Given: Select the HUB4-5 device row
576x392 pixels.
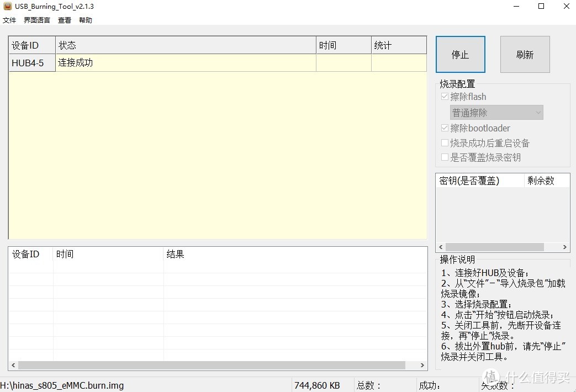Looking at the screenshot, I should (166, 62).
